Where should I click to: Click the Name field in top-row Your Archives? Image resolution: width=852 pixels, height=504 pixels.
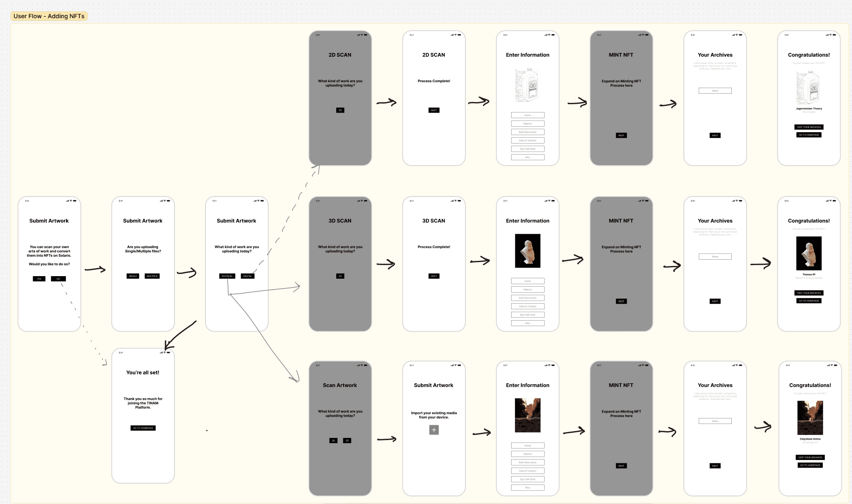(x=715, y=91)
